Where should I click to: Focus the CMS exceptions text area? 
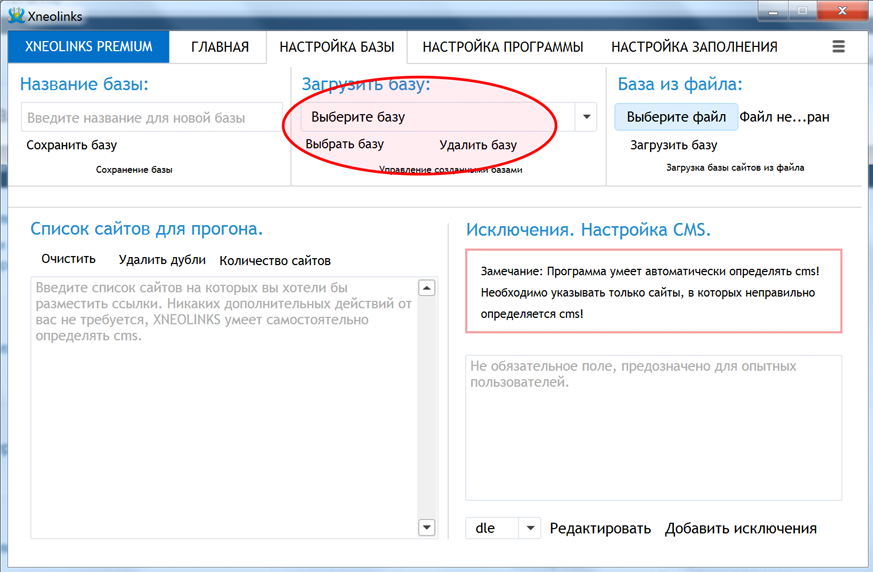click(x=654, y=428)
